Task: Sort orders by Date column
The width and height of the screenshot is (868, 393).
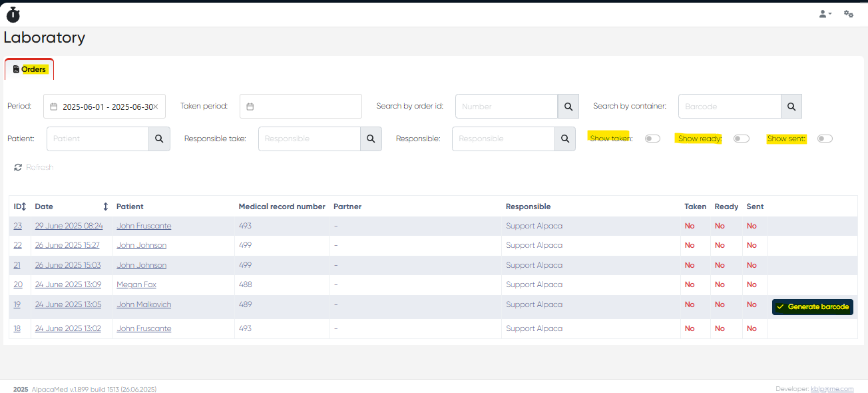Action: [105, 206]
